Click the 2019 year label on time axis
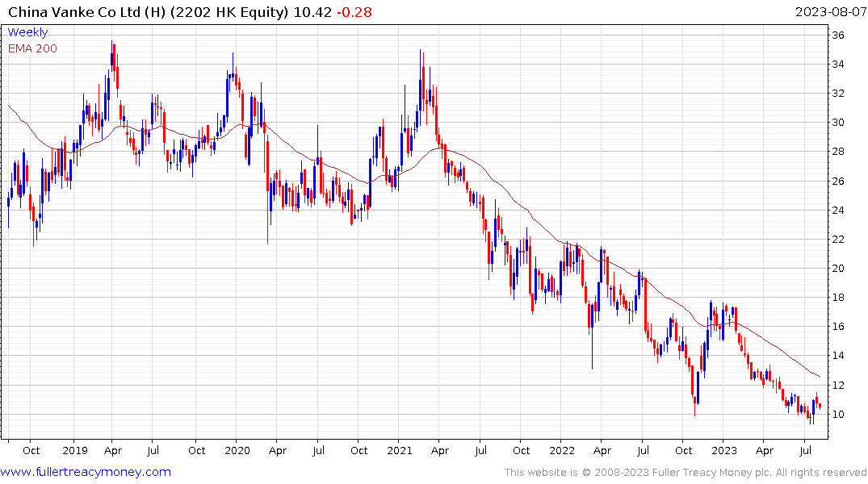 point(75,450)
